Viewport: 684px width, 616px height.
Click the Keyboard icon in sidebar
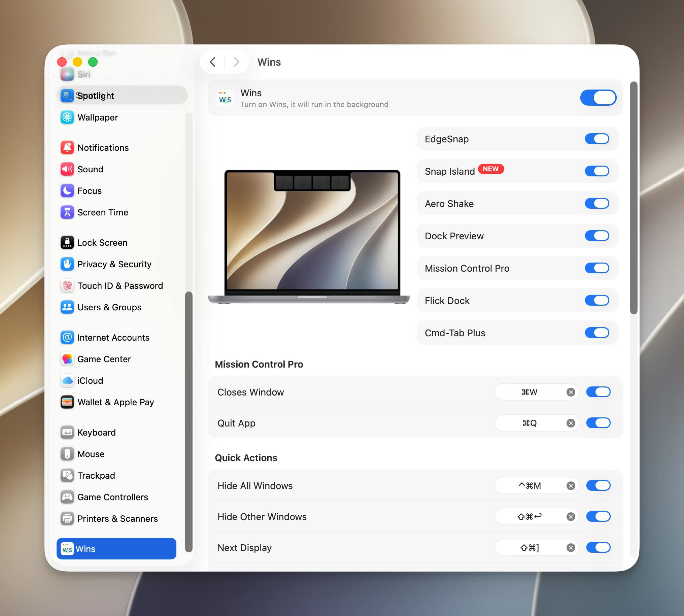(x=67, y=433)
